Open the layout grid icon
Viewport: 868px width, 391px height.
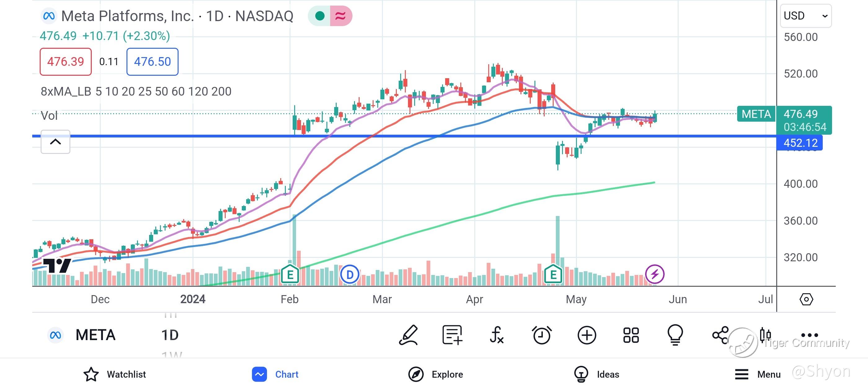tap(631, 335)
